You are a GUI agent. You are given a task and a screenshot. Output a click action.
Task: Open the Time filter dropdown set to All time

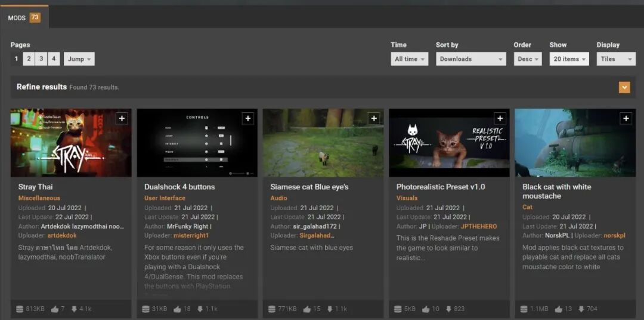pyautogui.click(x=410, y=59)
